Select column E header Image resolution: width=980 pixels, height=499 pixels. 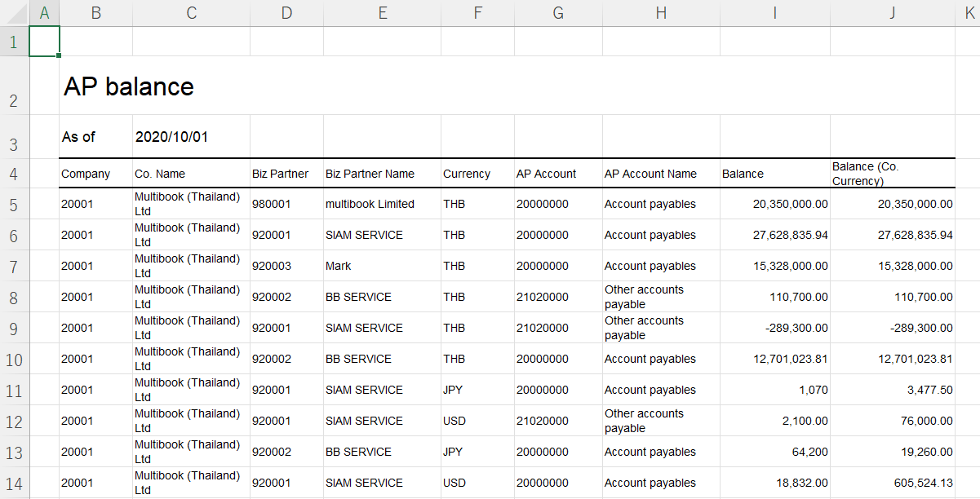[382, 13]
